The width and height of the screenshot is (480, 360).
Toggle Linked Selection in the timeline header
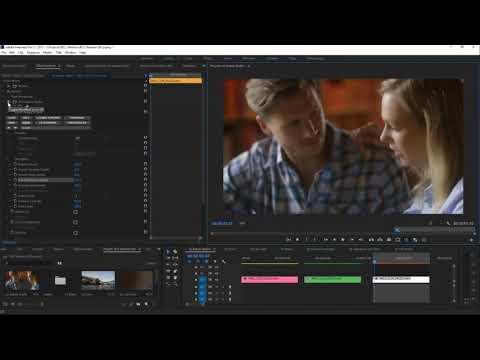click(206, 261)
